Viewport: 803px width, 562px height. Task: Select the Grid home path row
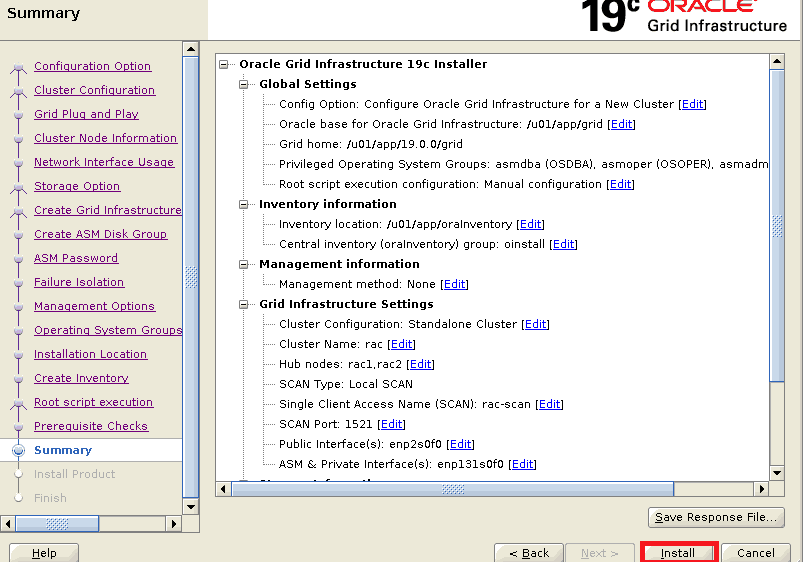coord(371,144)
